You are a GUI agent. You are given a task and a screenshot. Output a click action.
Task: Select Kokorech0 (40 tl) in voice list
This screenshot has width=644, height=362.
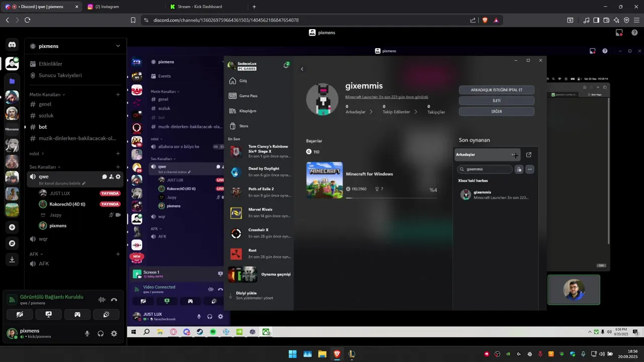(80, 204)
